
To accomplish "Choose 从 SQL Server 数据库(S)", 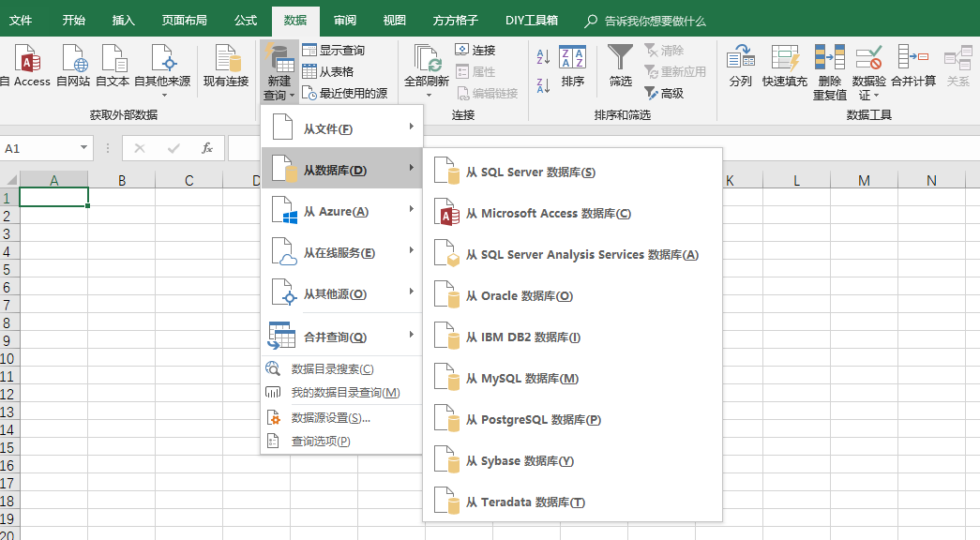I will tap(572, 171).
